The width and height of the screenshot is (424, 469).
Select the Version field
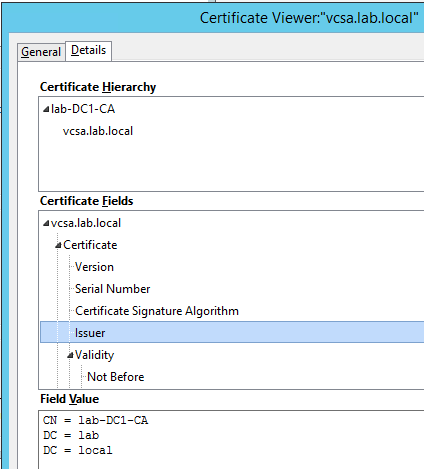tap(94, 267)
